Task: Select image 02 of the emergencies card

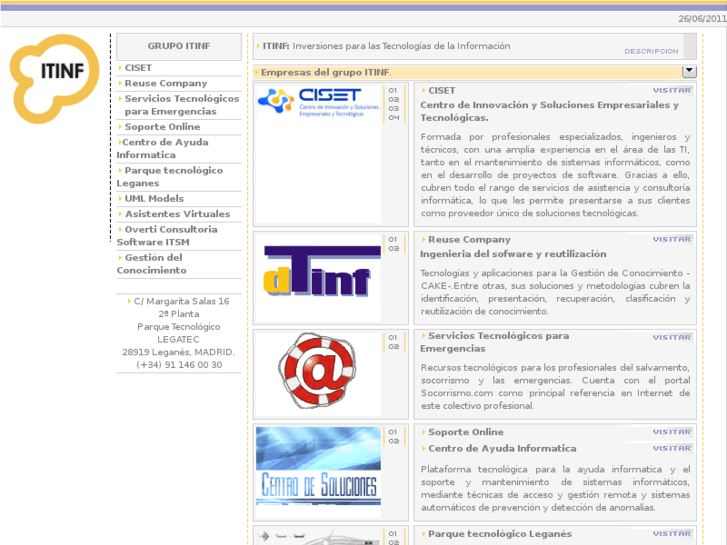Action: pos(393,346)
